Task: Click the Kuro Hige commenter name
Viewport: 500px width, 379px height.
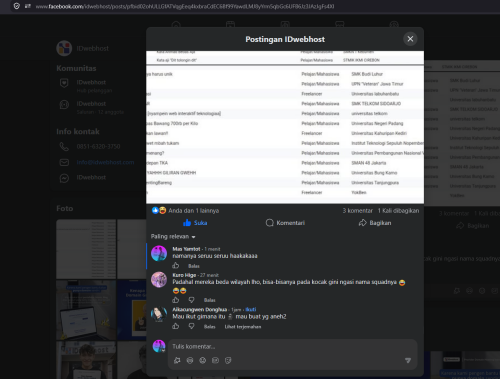Action: [x=184, y=275]
